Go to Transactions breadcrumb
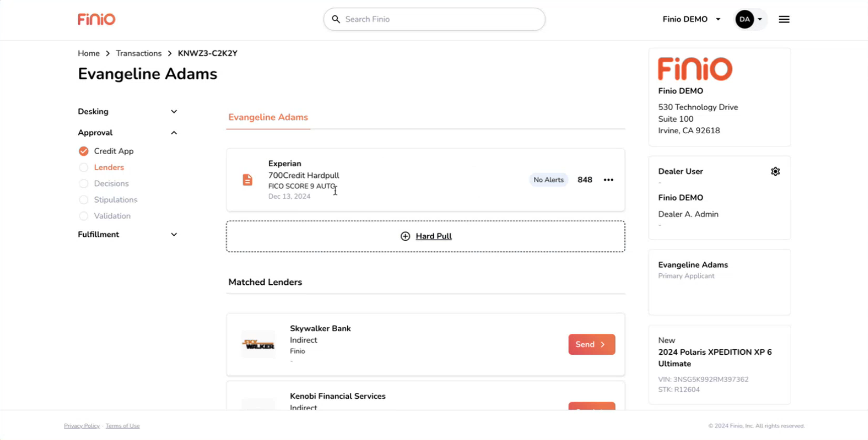This screenshot has width=868, height=440. tap(139, 53)
